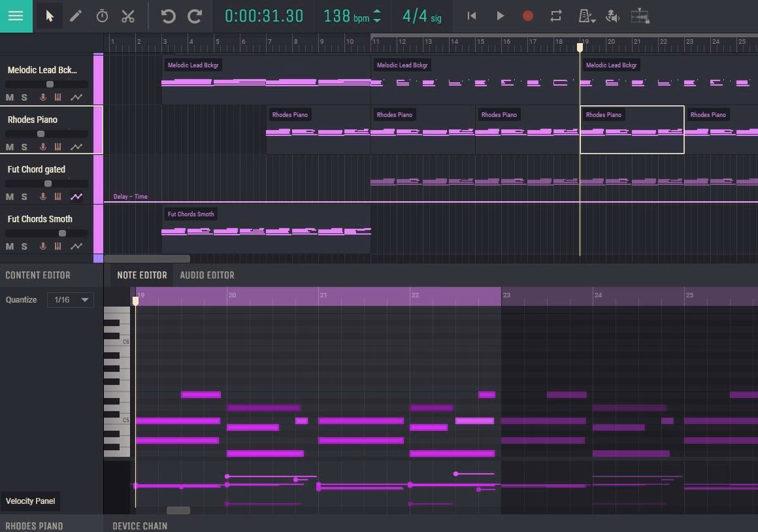Screen dimensions: 758x532
Task: Select the Rhodes Piano clip at bar 7
Action: pyautogui.click(x=318, y=129)
